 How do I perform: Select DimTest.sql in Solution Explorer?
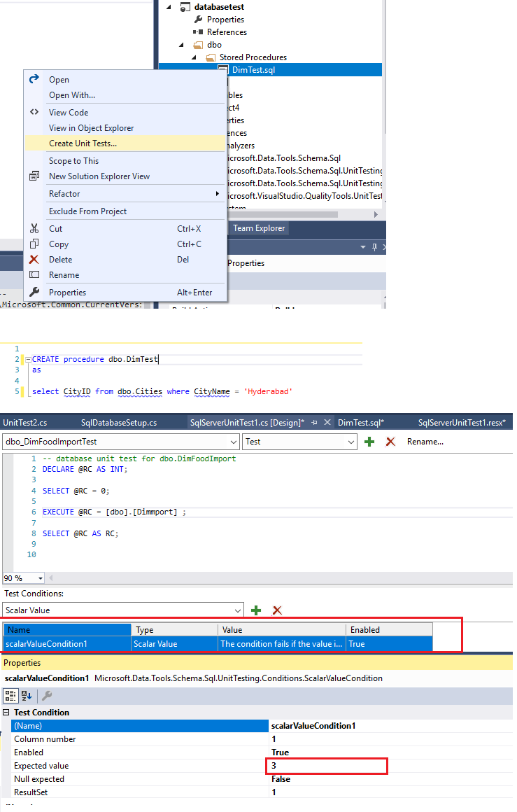click(253, 70)
